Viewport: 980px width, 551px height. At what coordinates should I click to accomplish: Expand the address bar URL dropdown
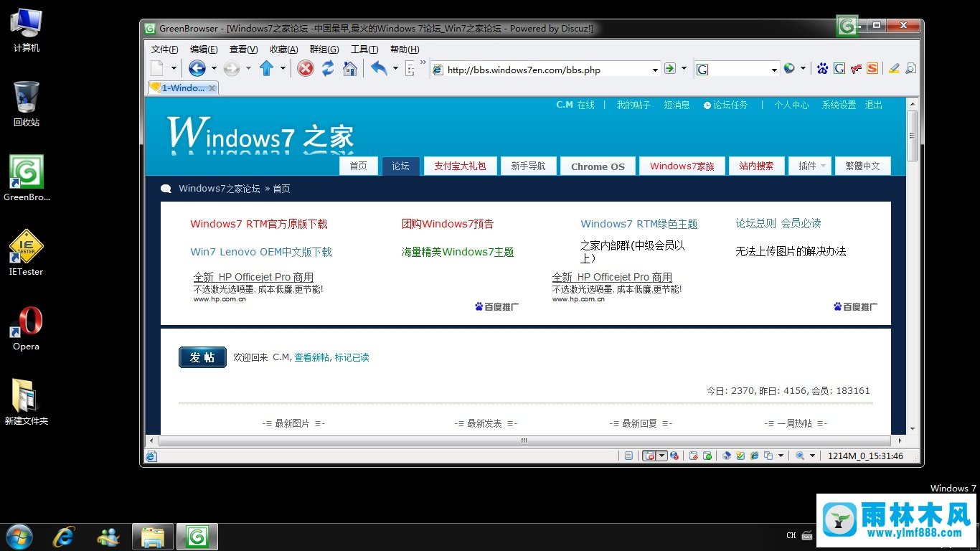(x=655, y=70)
